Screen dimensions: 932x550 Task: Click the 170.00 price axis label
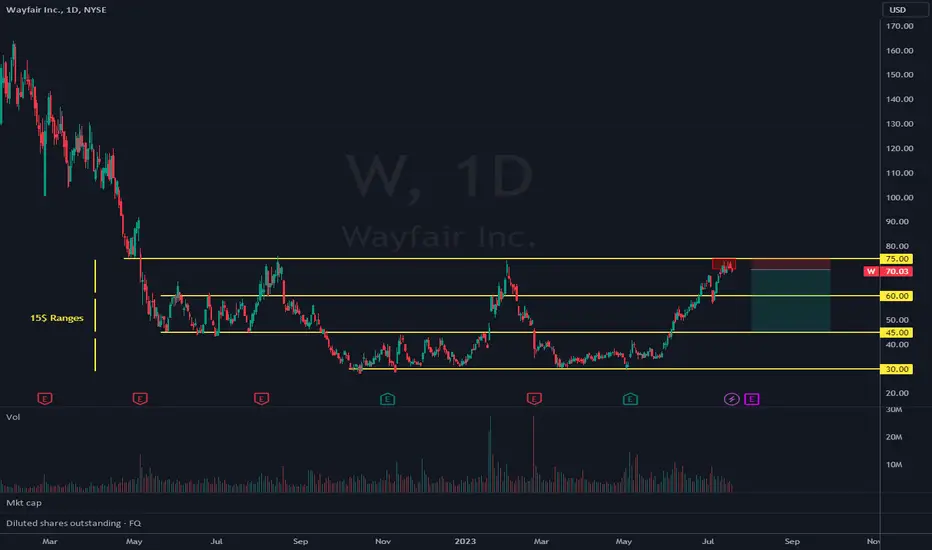tap(899, 26)
